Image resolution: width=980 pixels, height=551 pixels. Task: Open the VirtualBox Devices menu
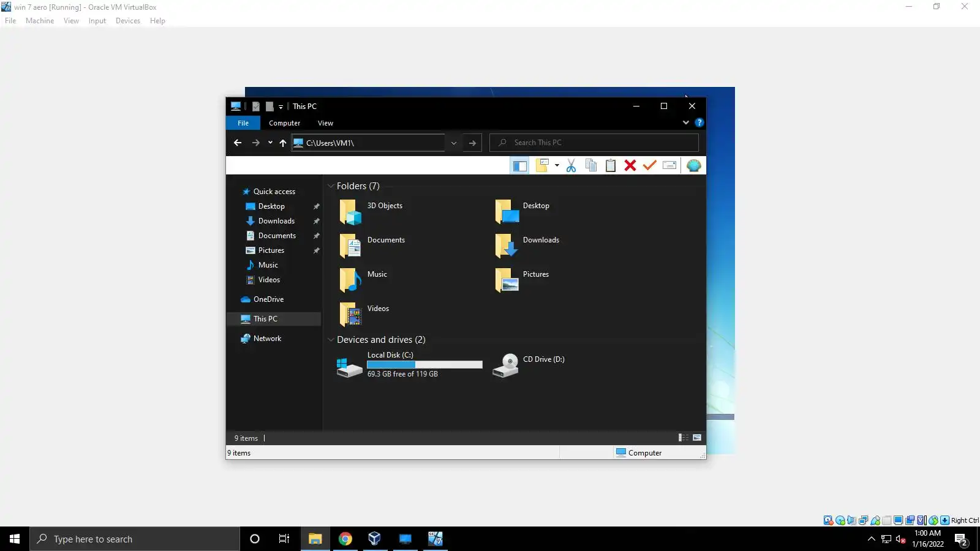(x=127, y=21)
